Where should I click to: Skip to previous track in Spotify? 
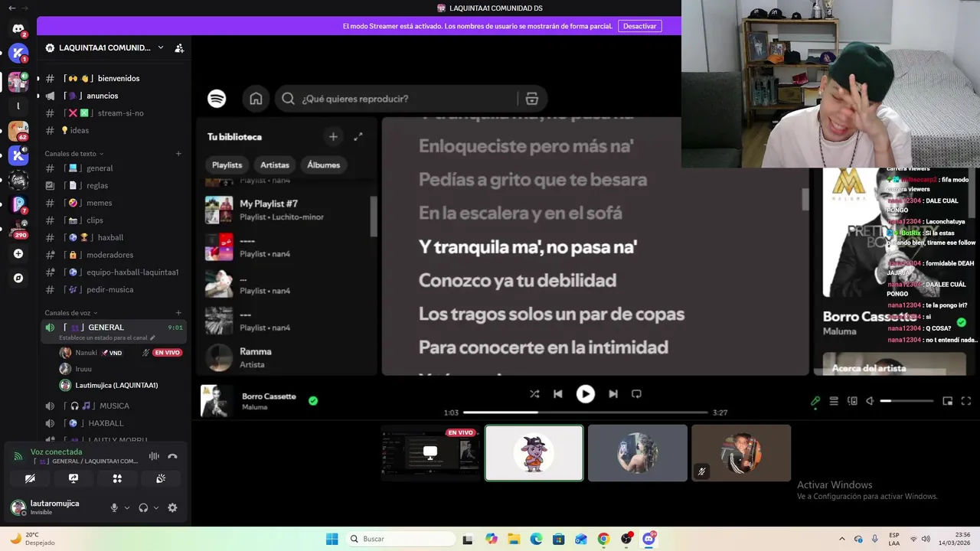[558, 394]
